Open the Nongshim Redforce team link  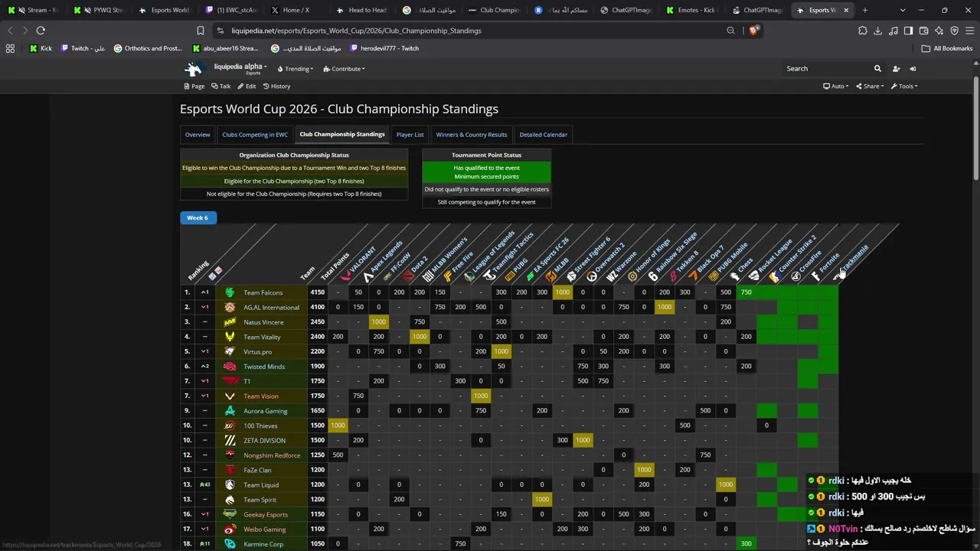tap(272, 455)
